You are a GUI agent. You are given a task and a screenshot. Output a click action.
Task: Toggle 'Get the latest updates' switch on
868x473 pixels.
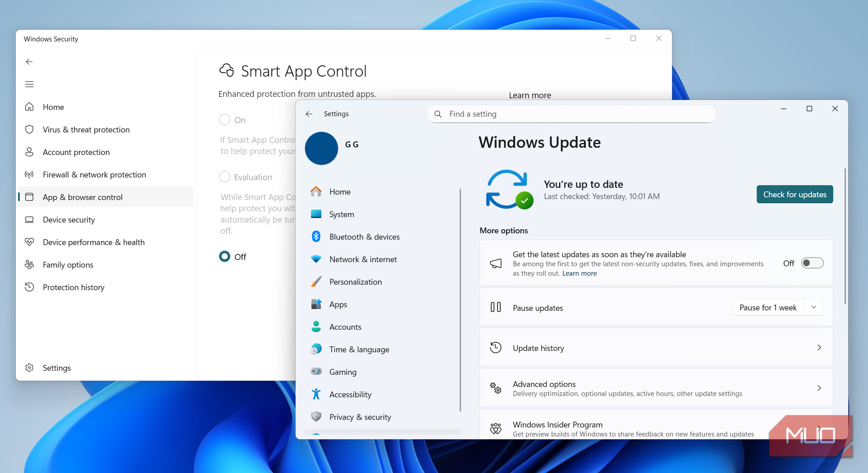click(x=812, y=263)
